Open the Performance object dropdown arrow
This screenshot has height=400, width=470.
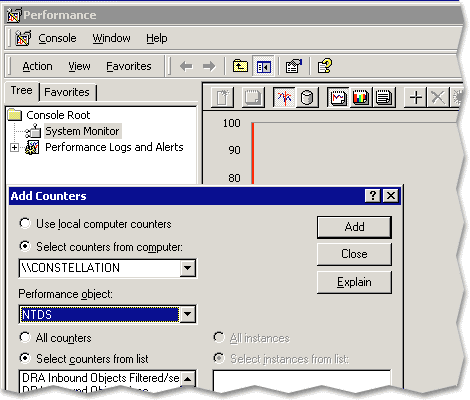(x=188, y=314)
